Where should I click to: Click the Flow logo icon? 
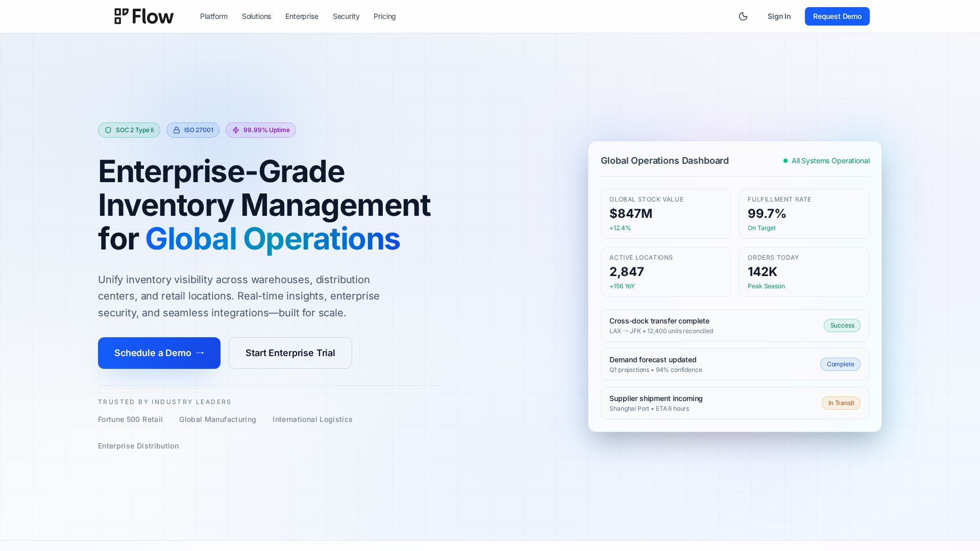click(x=121, y=16)
